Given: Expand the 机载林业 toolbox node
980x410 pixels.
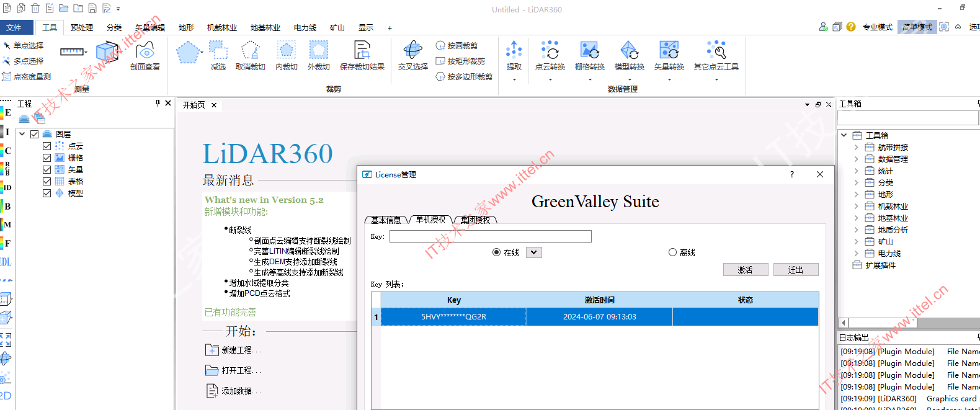Looking at the screenshot, I should pos(856,207).
